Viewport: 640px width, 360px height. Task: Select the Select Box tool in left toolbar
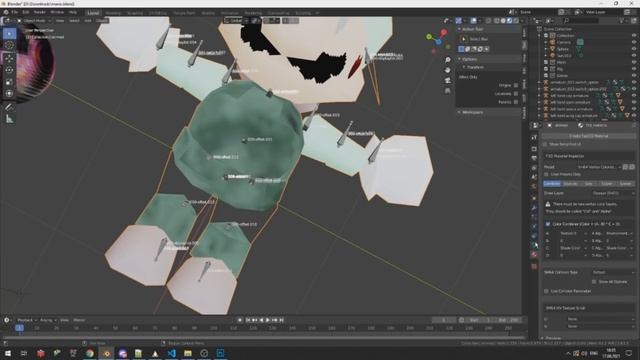[9, 33]
